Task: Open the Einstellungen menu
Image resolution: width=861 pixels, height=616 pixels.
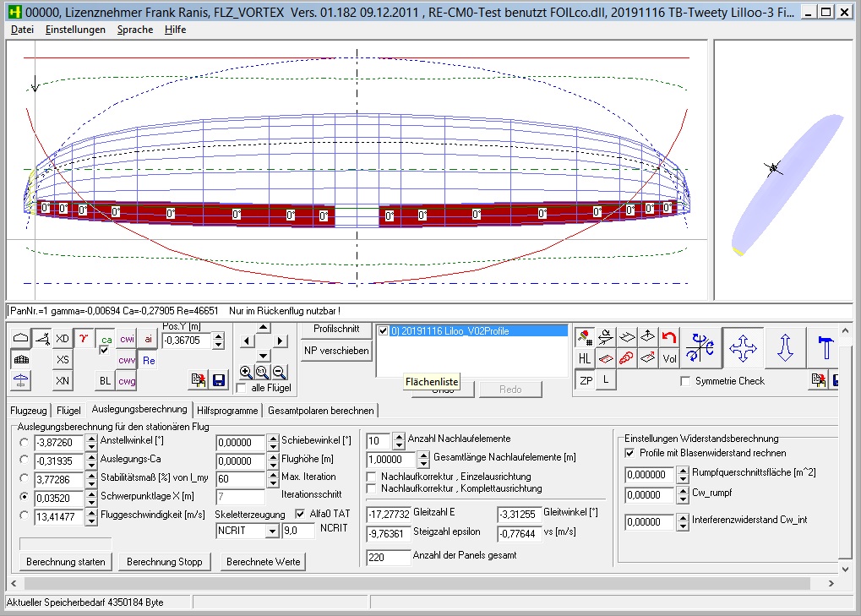Action: 75,29
